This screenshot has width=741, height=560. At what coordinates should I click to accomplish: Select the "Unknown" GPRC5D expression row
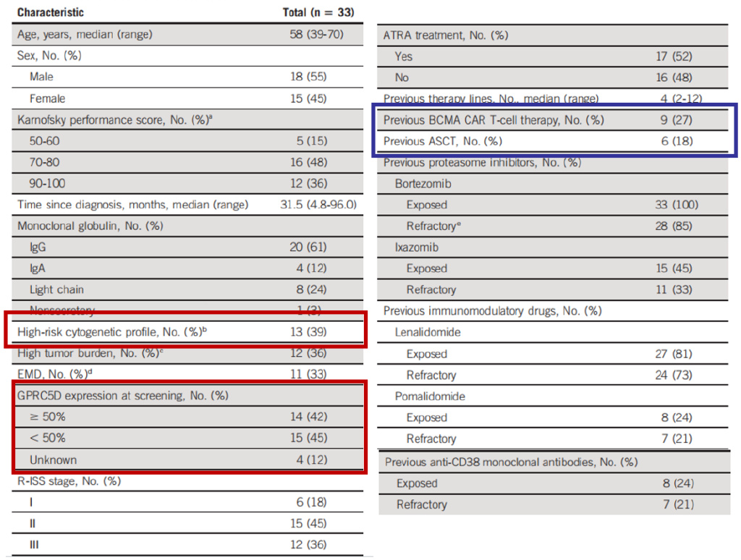click(53, 459)
